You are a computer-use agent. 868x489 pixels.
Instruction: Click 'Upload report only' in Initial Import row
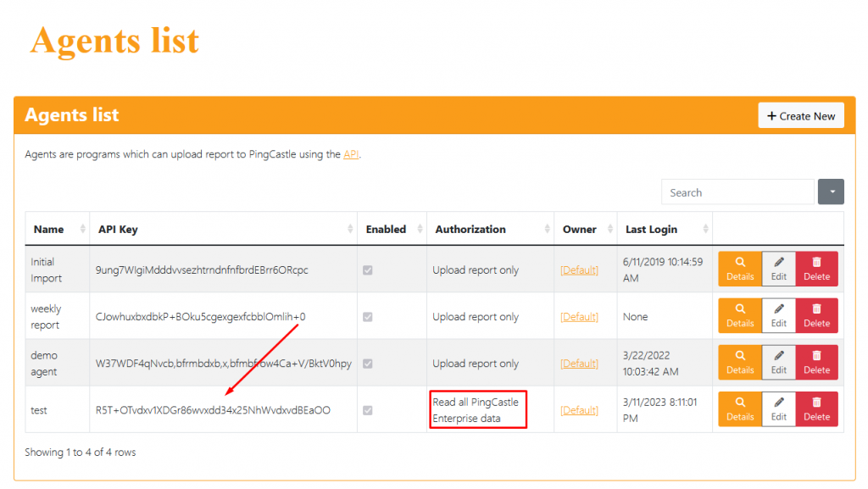476,270
